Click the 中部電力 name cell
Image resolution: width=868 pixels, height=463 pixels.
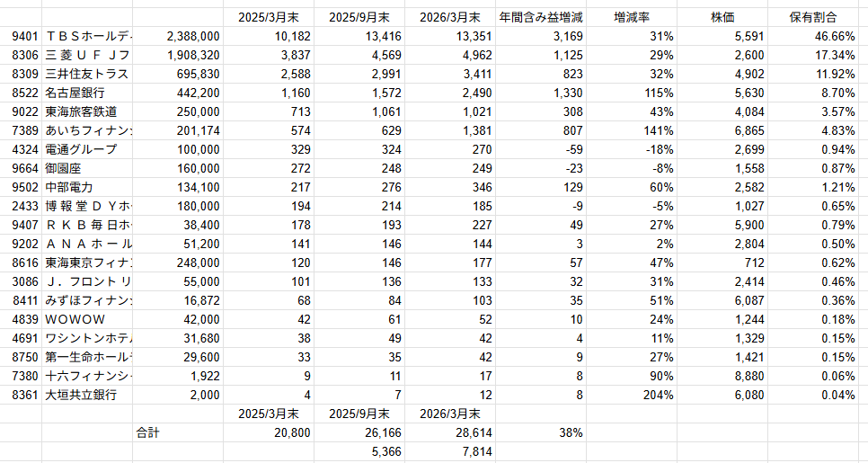86,187
